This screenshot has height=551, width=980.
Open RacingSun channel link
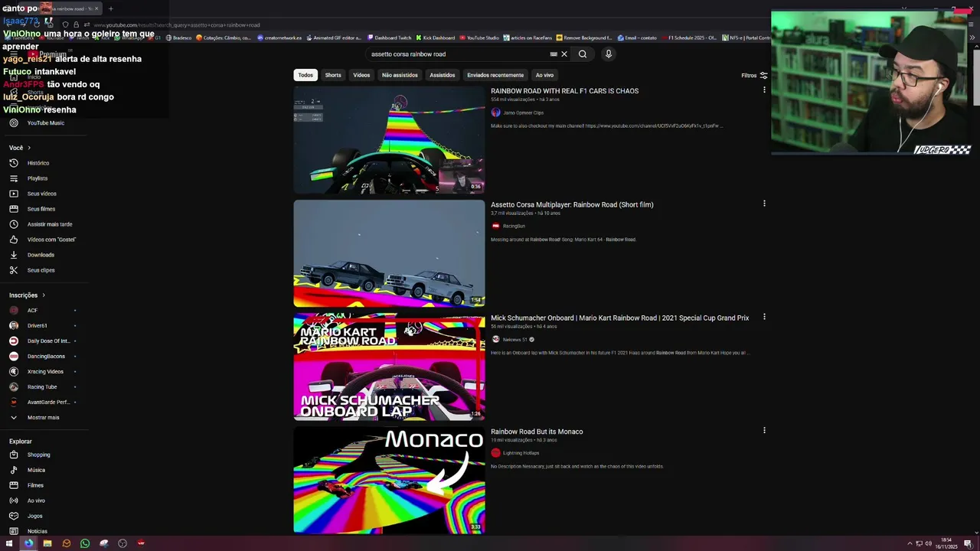click(514, 227)
